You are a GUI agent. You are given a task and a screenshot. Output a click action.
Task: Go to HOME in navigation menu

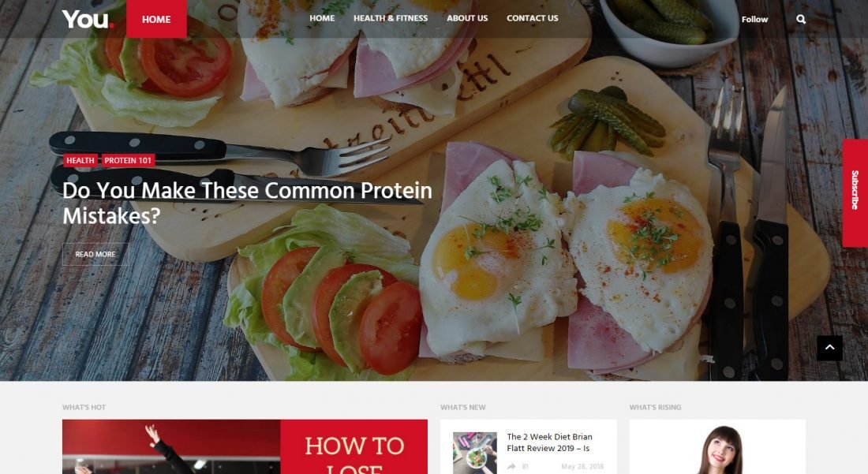[x=322, y=18]
